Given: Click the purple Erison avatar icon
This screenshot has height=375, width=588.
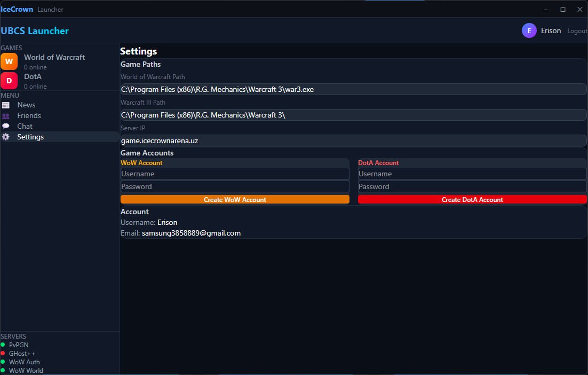Looking at the screenshot, I should [529, 31].
